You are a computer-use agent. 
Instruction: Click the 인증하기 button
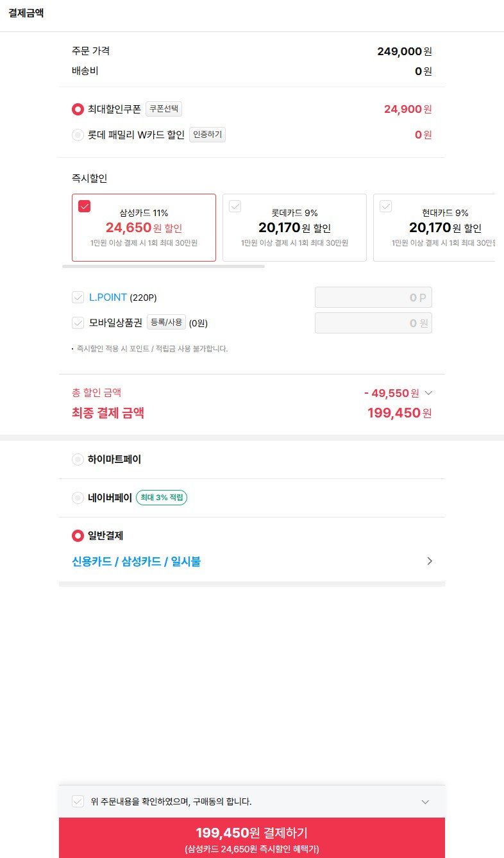point(207,135)
